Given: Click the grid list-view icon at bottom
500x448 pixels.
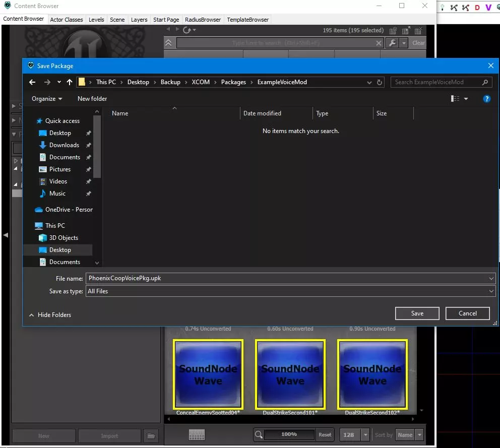Looking at the screenshot, I should point(196,434).
